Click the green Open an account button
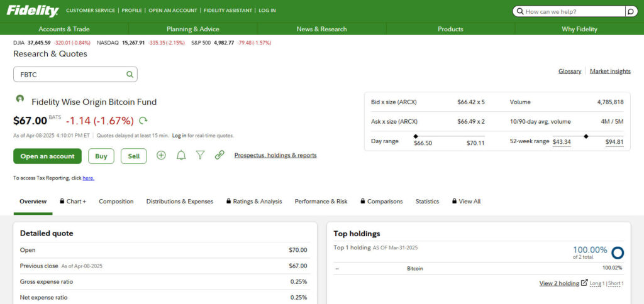This screenshot has height=304, width=644. tap(48, 156)
